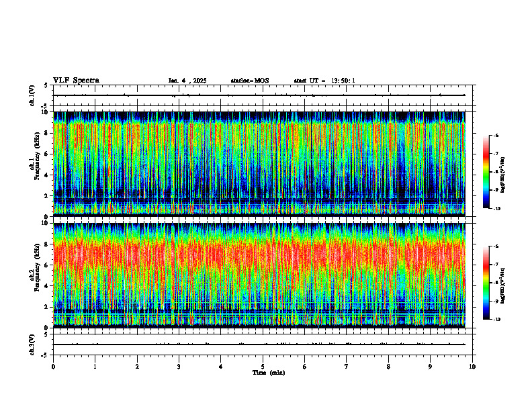Click the ch.2 frequency tick "8"

[46, 244]
